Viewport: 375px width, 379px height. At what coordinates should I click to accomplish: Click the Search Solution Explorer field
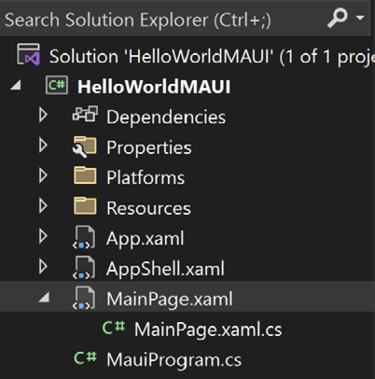pyautogui.click(x=185, y=19)
